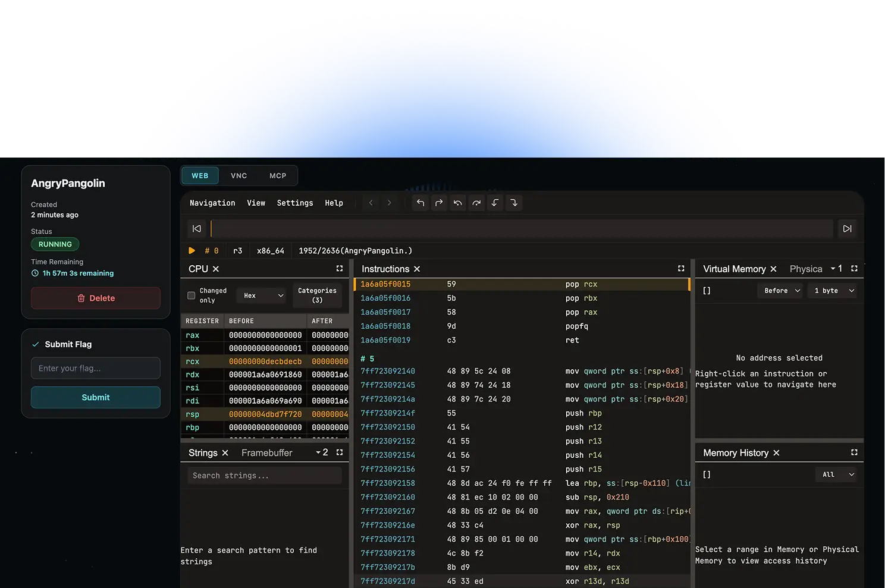Jump to trace end with skip-forward icon
This screenshot has height=588, width=885.
[848, 229]
